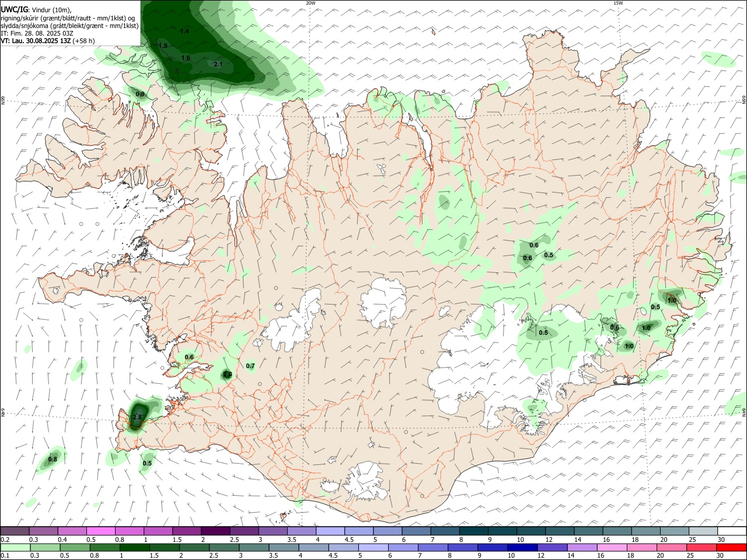Click the crimson swatch labeled 25 lower row
747x560 pixels.
click(x=701, y=547)
